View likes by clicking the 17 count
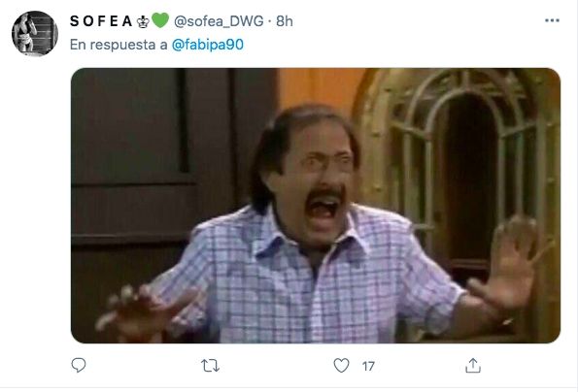 (368, 366)
